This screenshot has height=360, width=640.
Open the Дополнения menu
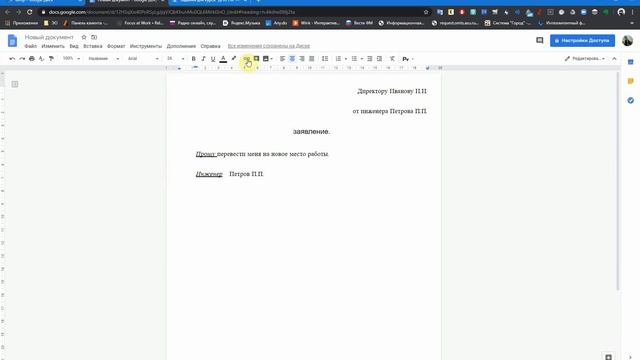pyautogui.click(x=181, y=46)
